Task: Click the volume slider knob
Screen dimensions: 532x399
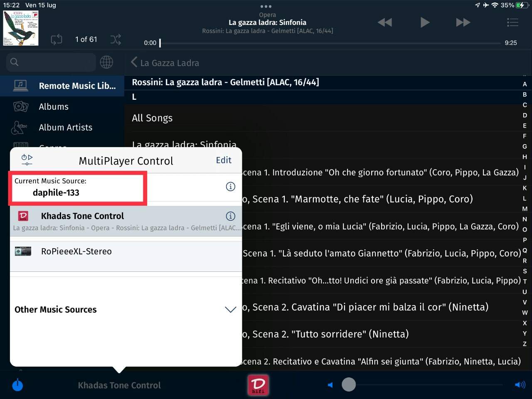Action: coord(349,384)
